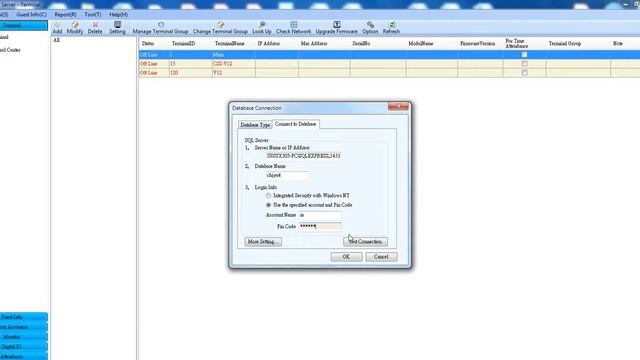Click the Refresh toolbar icon
Viewport: 640px width, 360px height.
pos(391,28)
